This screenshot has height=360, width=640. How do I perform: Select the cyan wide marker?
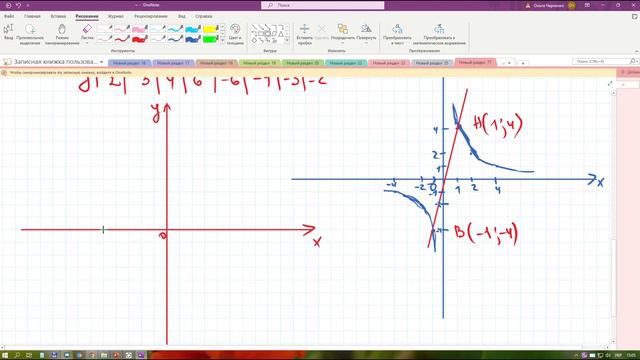[193, 29]
